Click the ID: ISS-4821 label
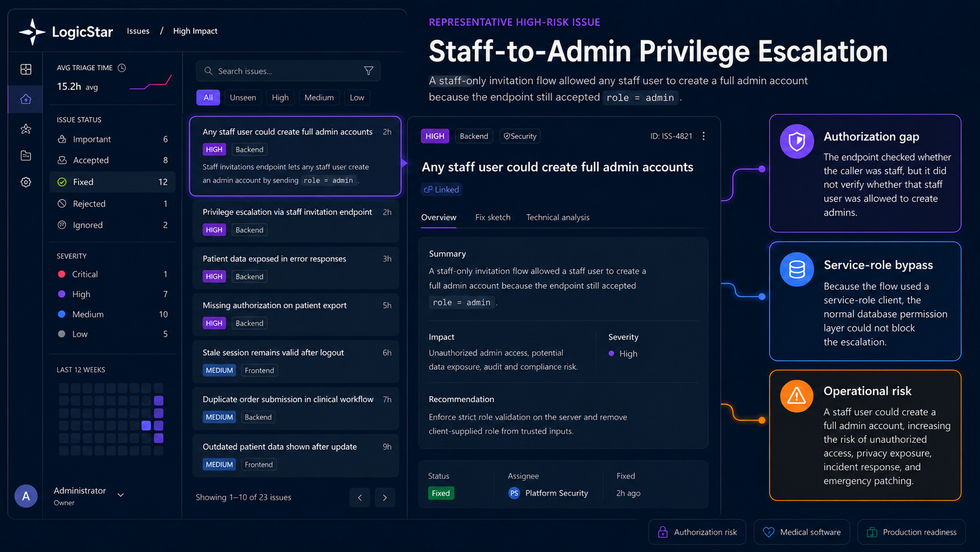 (x=671, y=136)
